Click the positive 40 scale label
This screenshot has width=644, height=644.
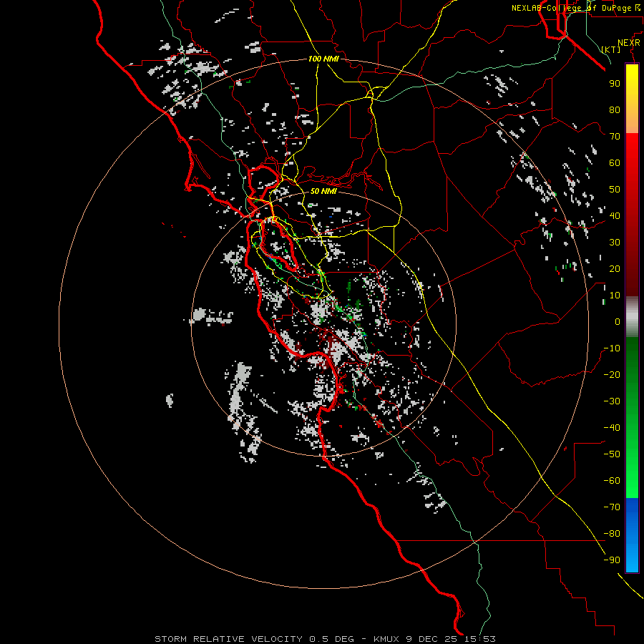pos(615,215)
